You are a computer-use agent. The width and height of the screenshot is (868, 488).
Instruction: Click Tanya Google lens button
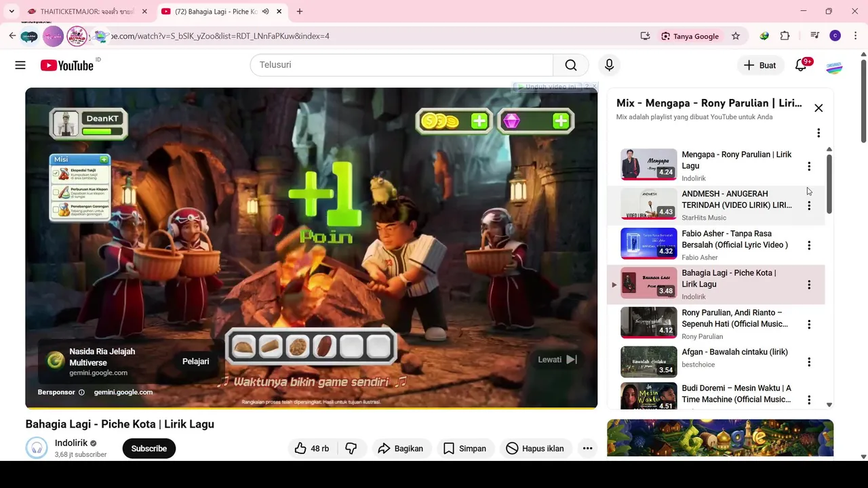(690, 36)
